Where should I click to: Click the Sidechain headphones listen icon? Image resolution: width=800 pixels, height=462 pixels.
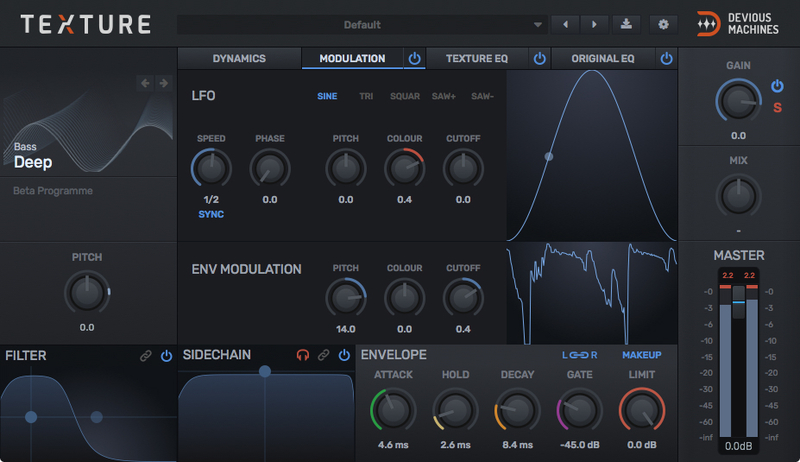point(303,355)
